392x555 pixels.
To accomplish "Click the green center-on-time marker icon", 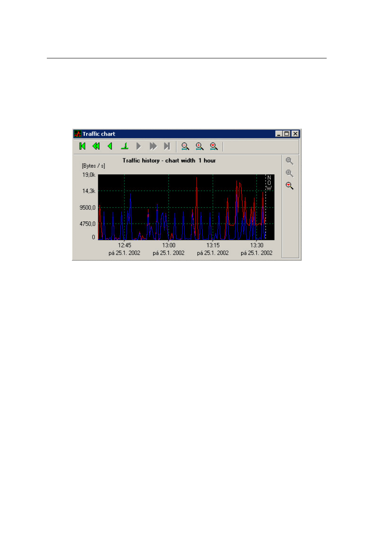I will coord(125,146).
